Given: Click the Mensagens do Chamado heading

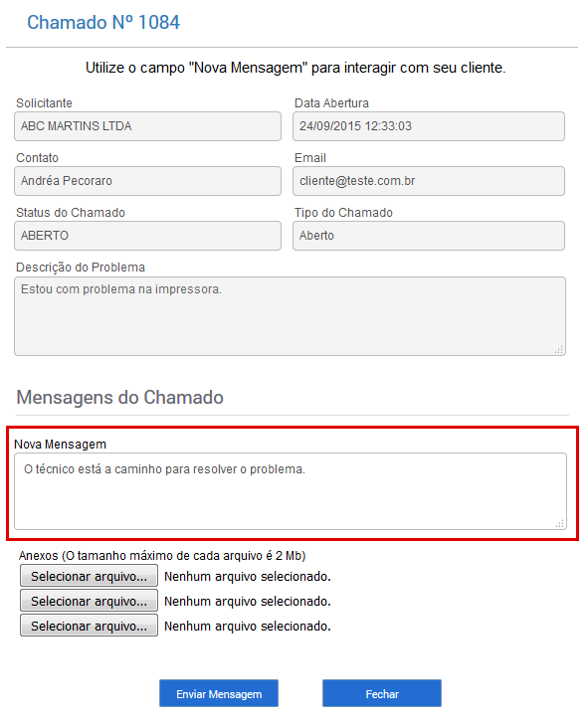Looking at the screenshot, I should [x=119, y=397].
